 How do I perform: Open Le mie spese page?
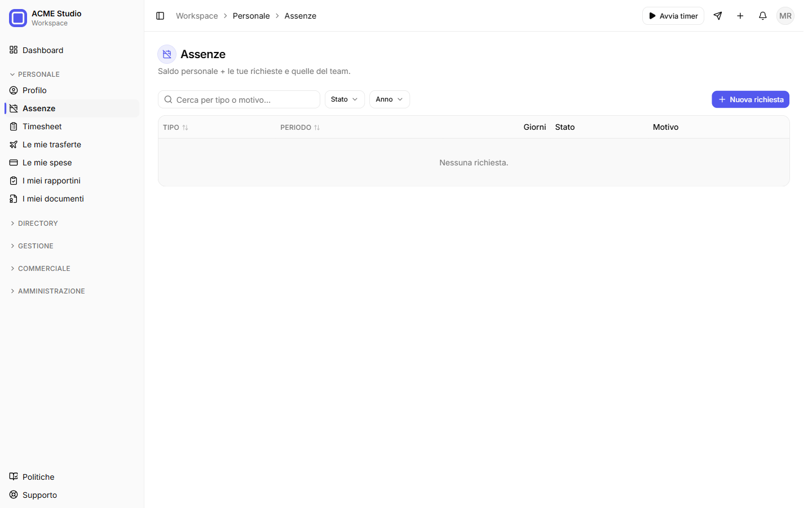point(72,163)
